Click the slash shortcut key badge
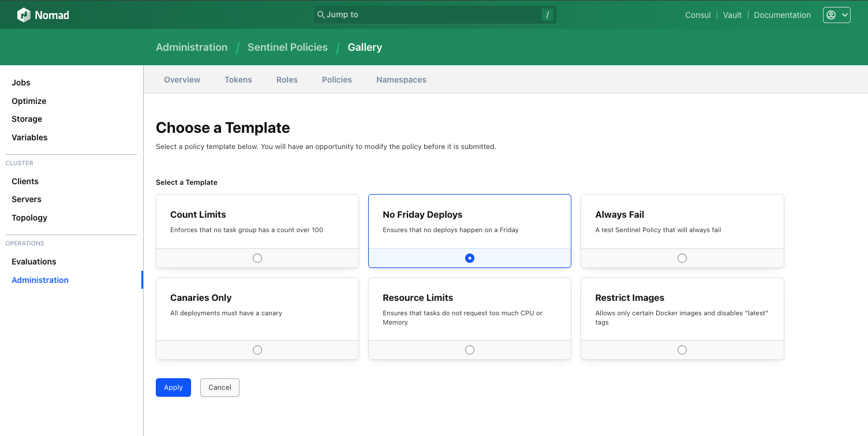The image size is (868, 436). 547,15
